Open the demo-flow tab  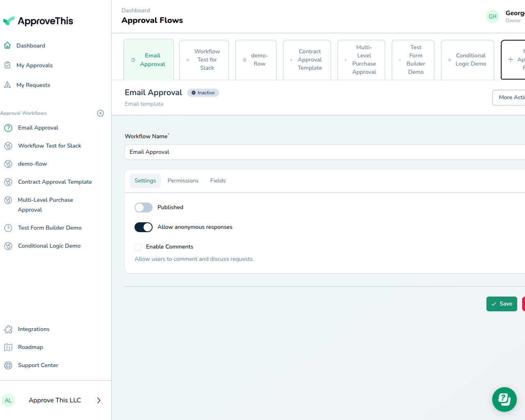tap(256, 60)
